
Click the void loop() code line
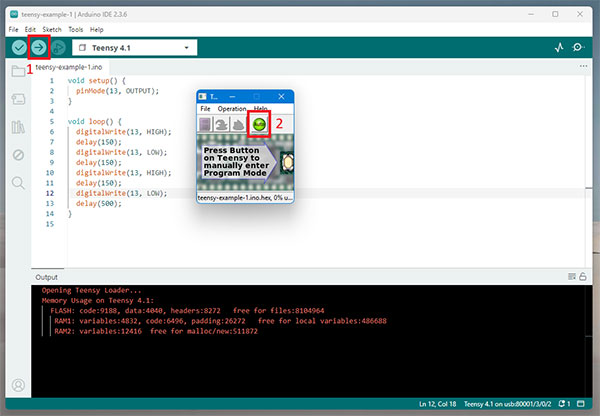click(95, 122)
